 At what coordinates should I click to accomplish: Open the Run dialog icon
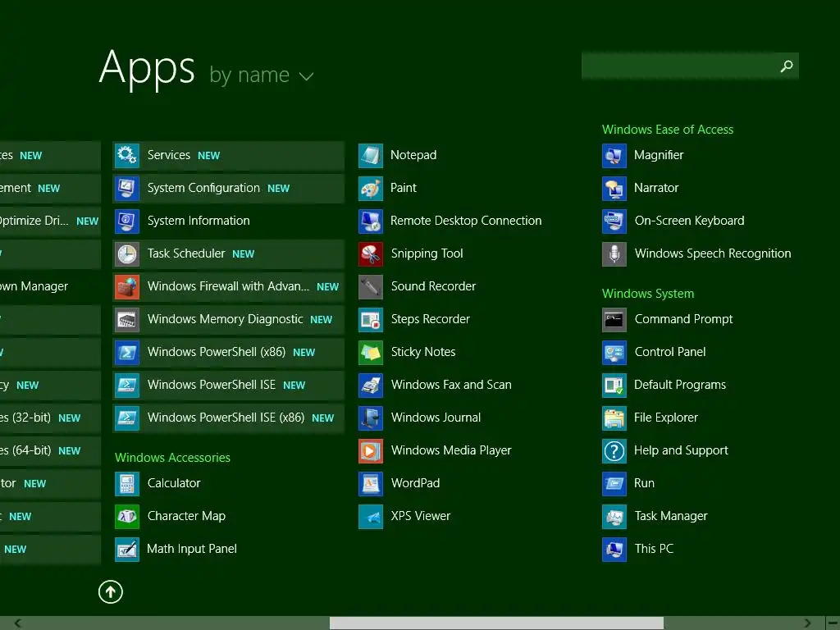click(614, 483)
